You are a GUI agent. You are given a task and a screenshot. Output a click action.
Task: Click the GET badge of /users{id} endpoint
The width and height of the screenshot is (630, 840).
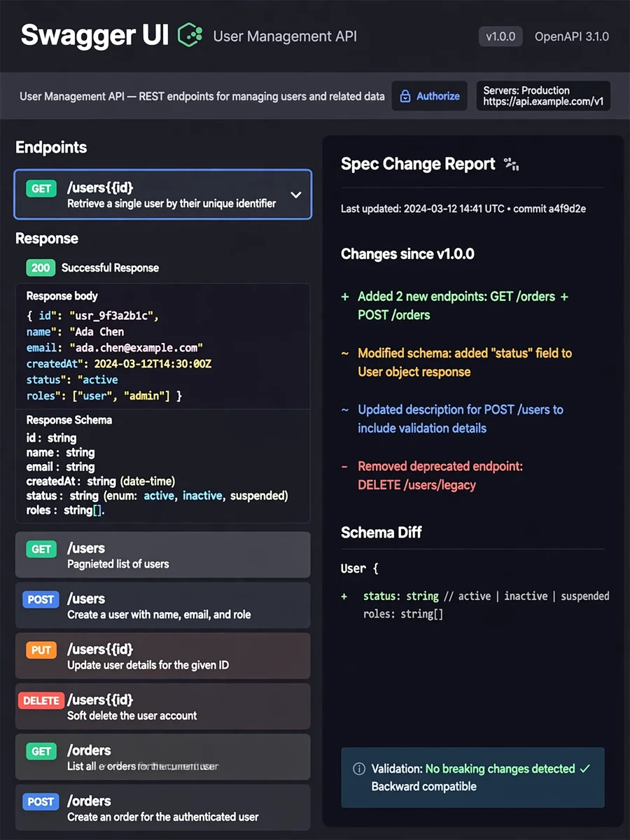pyautogui.click(x=41, y=188)
